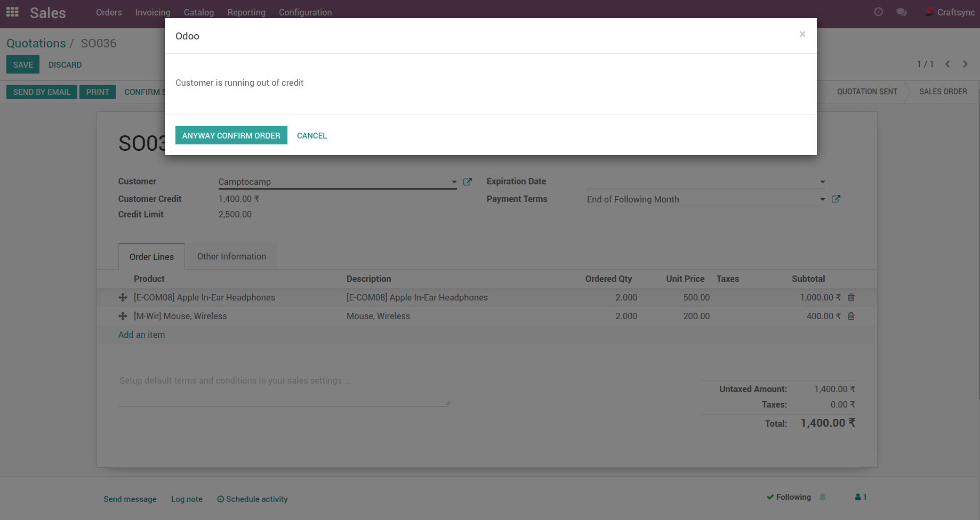Image resolution: width=980 pixels, height=520 pixels.
Task: Open the apps grid menu icon
Action: click(12, 12)
